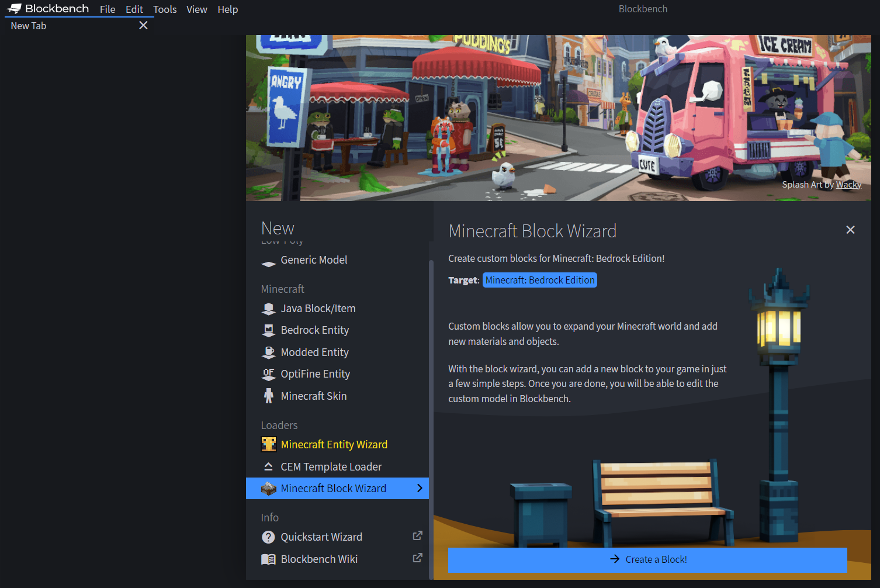
Task: Open Quickstart Wizard link label
Action: point(321,537)
